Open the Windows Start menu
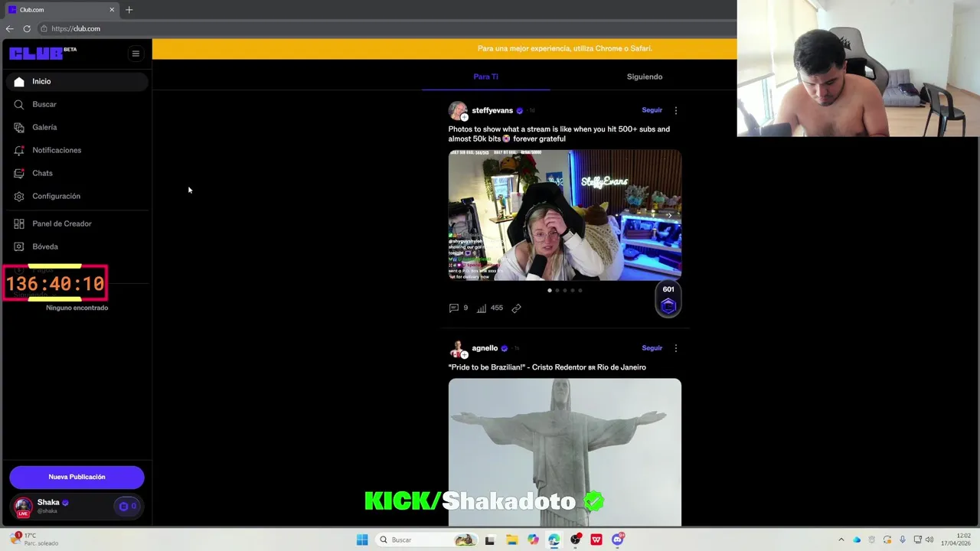This screenshot has width=980, height=551. (362, 540)
